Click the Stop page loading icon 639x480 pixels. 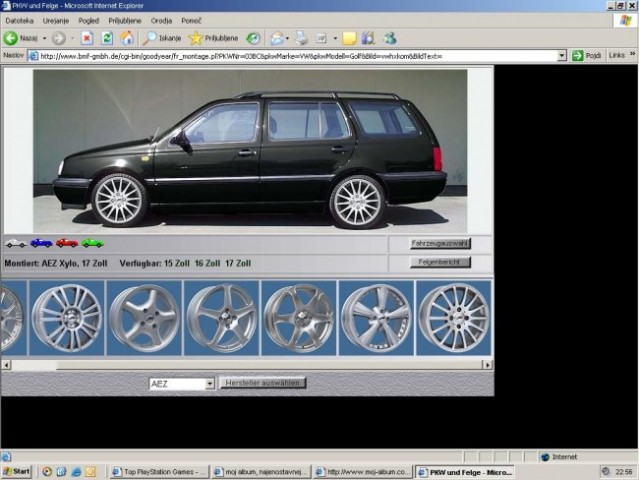coord(87,38)
